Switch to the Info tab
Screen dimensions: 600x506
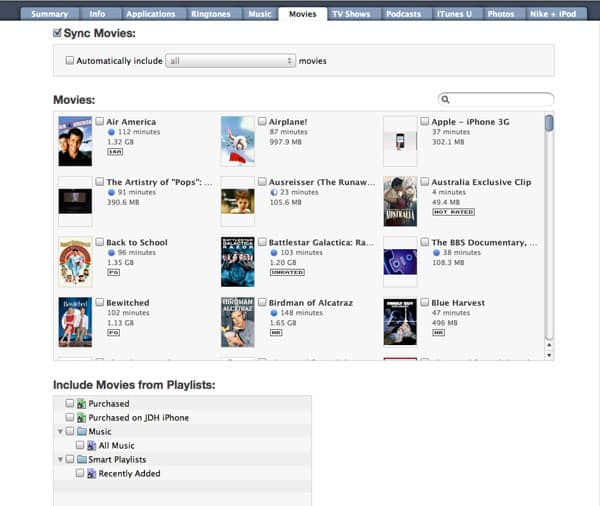[97, 14]
